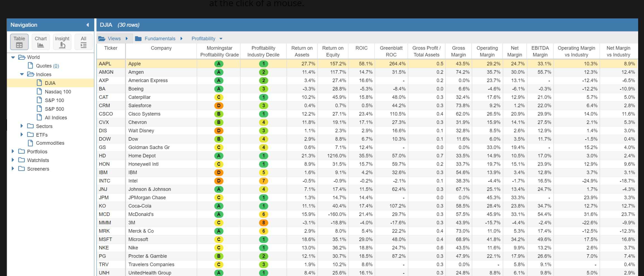Select the S&P 100 index

pos(54,100)
